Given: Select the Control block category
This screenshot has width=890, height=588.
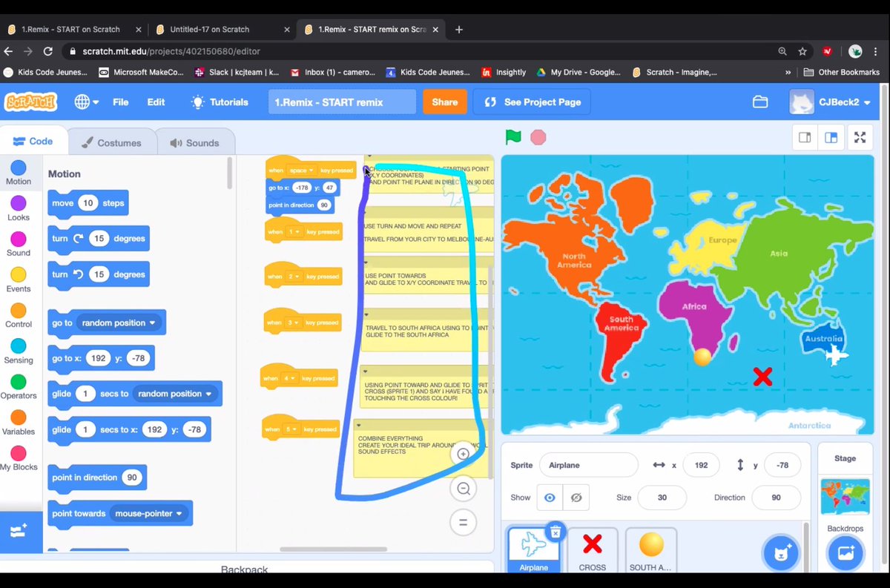Looking at the screenshot, I should (19, 316).
